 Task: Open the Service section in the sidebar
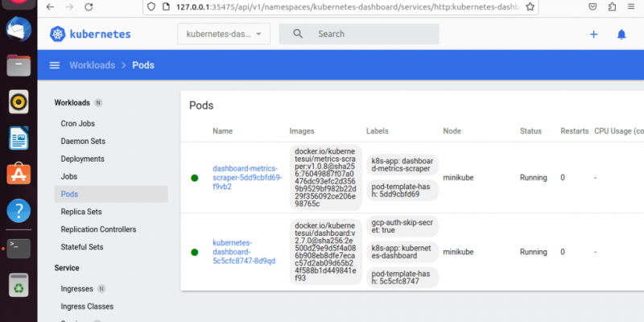click(x=67, y=268)
